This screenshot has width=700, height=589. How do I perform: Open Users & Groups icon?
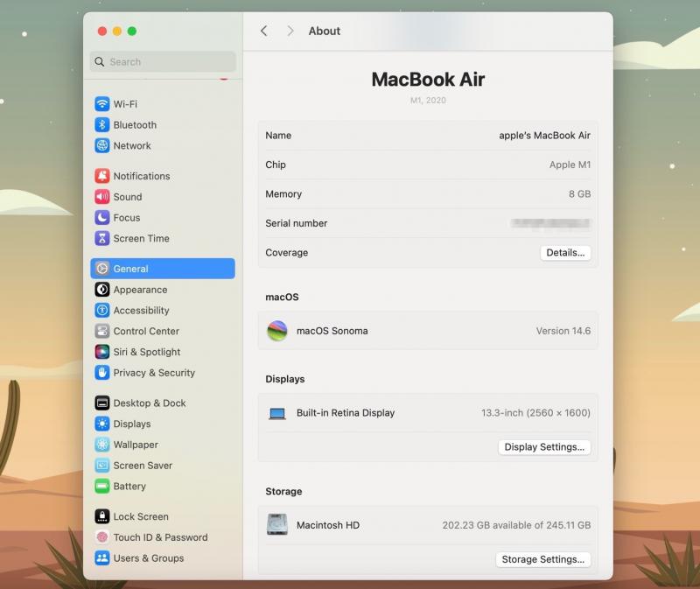tap(101, 557)
